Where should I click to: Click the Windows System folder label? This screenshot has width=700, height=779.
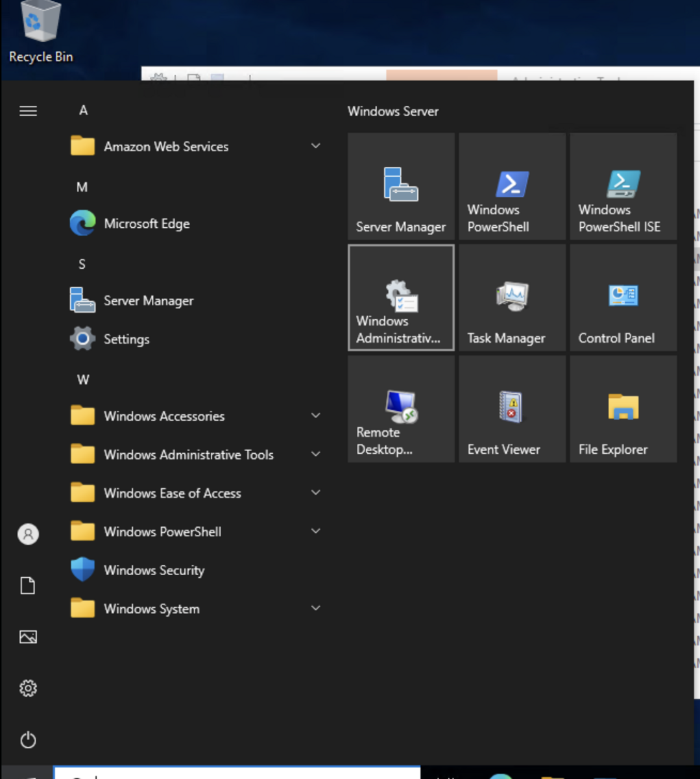[x=152, y=609]
